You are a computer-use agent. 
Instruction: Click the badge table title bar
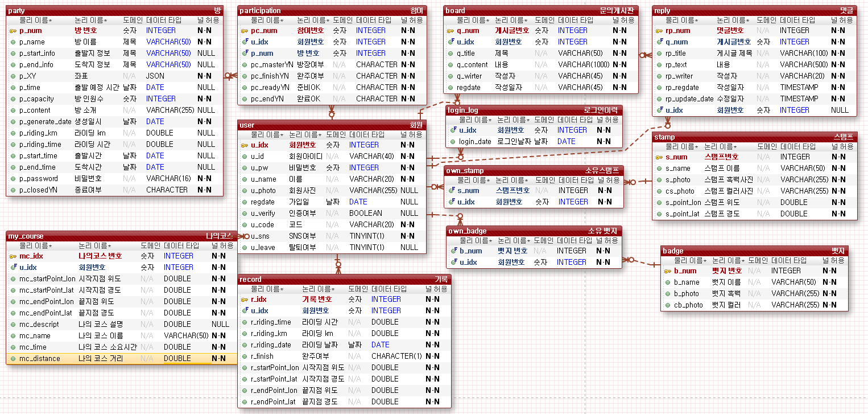point(755,251)
